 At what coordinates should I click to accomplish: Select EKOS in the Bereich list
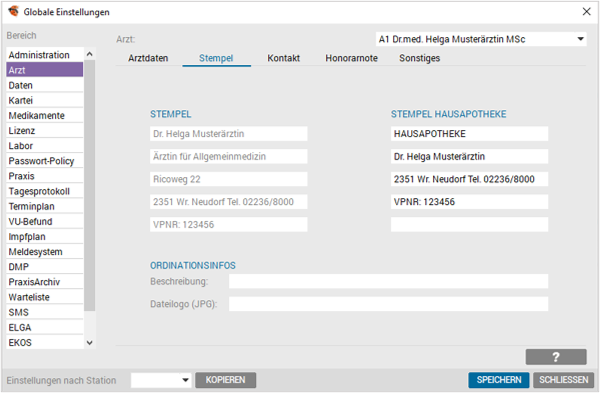click(45, 342)
